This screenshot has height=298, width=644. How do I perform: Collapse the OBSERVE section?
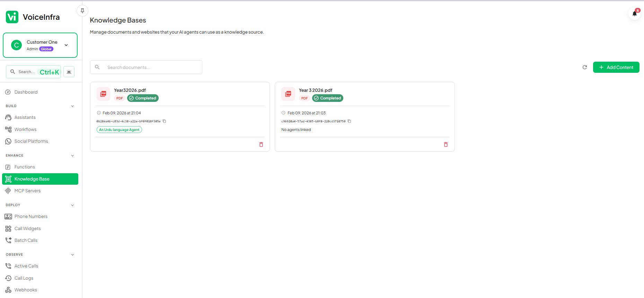tap(72, 255)
